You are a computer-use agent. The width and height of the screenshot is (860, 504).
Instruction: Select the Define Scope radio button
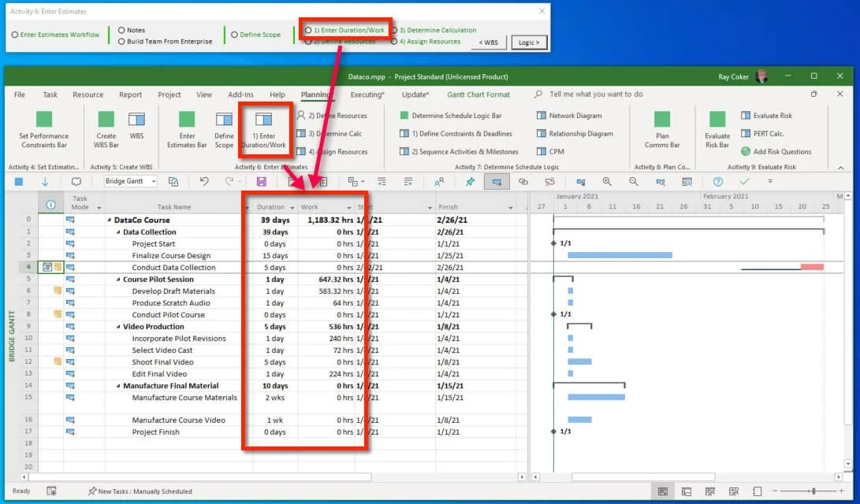234,35
